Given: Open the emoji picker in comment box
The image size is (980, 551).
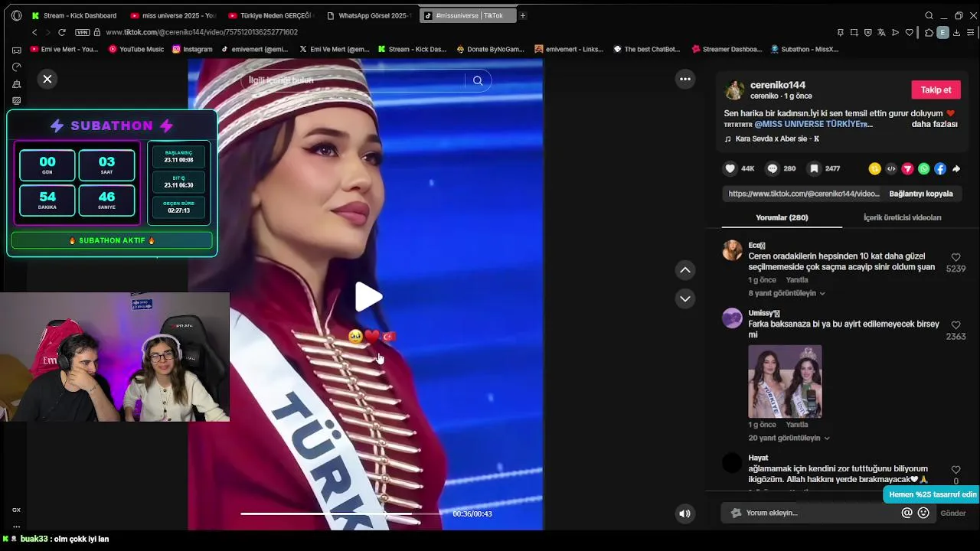Looking at the screenshot, I should tap(923, 513).
